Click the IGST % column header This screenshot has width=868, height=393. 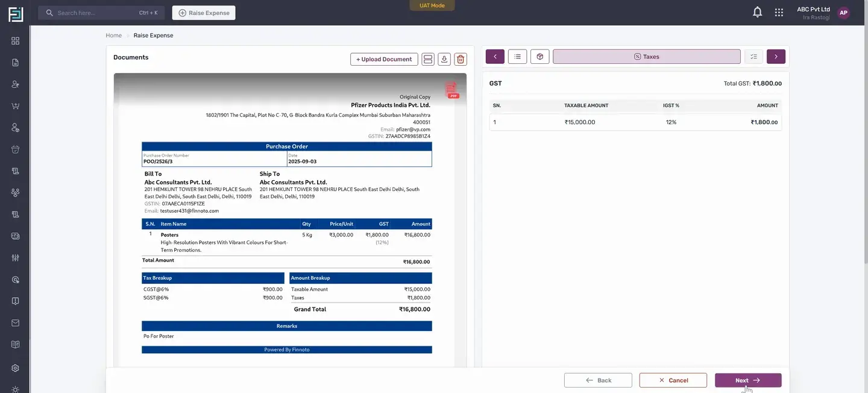[671, 105]
